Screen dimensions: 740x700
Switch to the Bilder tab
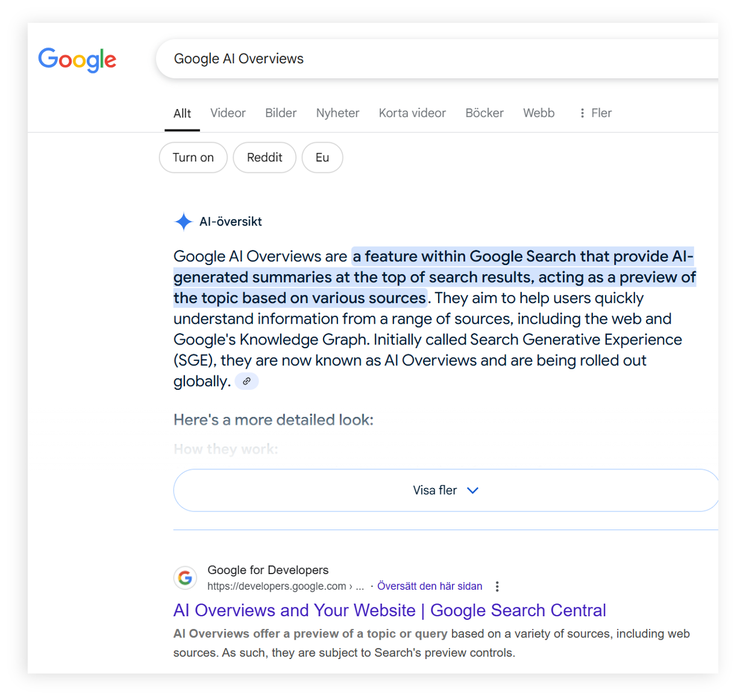click(281, 113)
